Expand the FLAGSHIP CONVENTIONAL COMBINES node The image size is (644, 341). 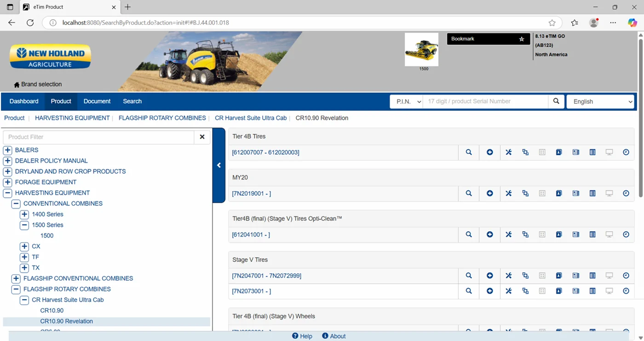[x=16, y=278]
